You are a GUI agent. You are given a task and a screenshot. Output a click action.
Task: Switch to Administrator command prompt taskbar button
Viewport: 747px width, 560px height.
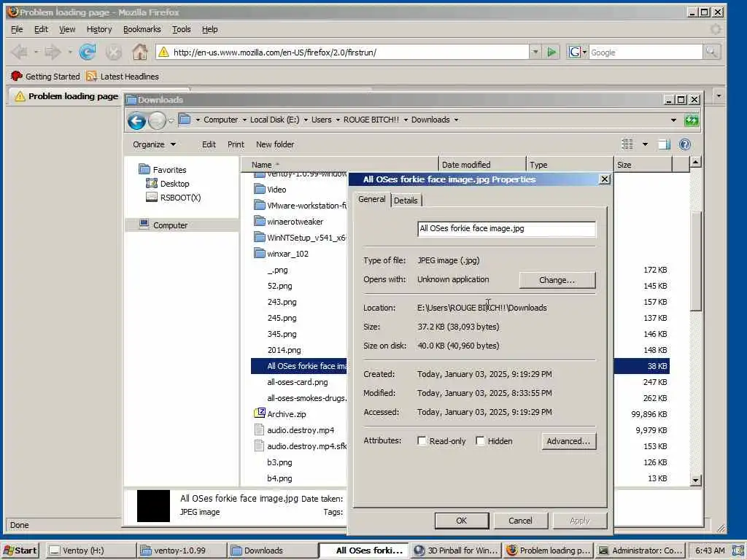(x=640, y=550)
